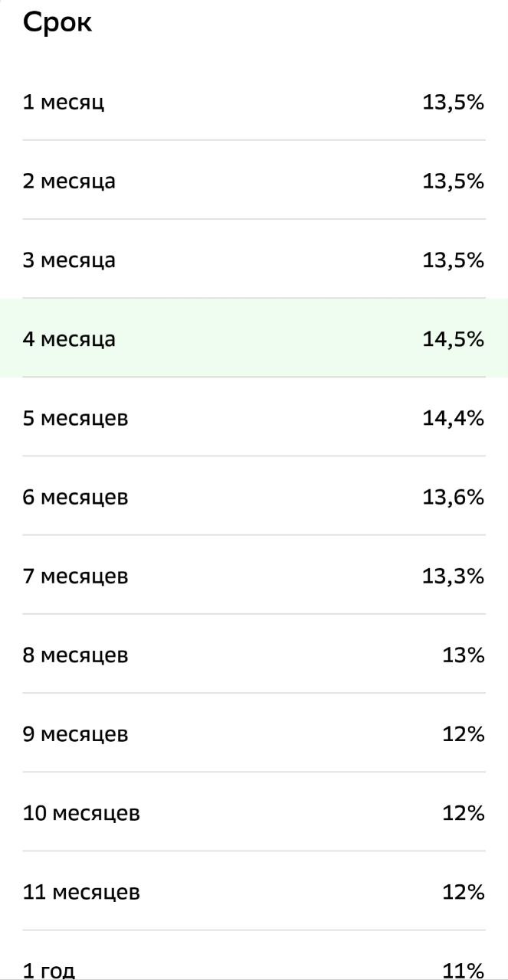Click the 13,5% rate next to 1 месяц

coord(454,102)
